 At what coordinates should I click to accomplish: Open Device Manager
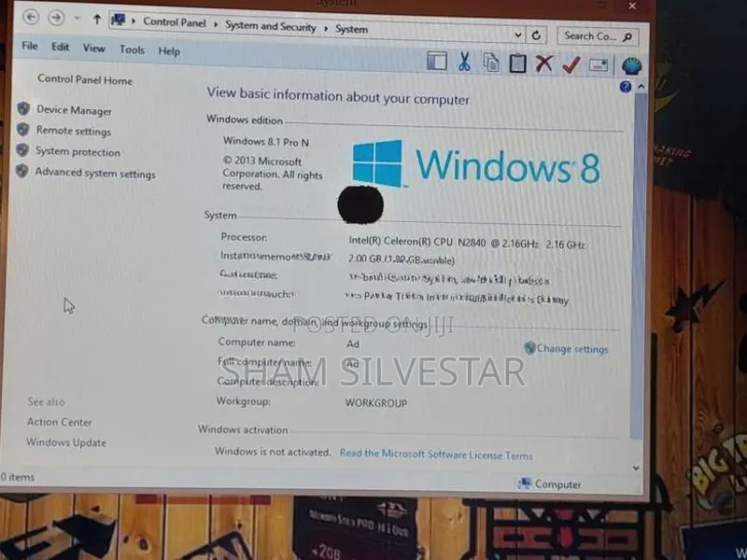tap(75, 110)
